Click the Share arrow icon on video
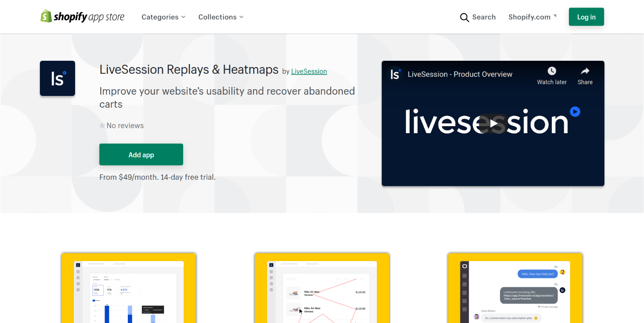This screenshot has height=323, width=644. [585, 71]
